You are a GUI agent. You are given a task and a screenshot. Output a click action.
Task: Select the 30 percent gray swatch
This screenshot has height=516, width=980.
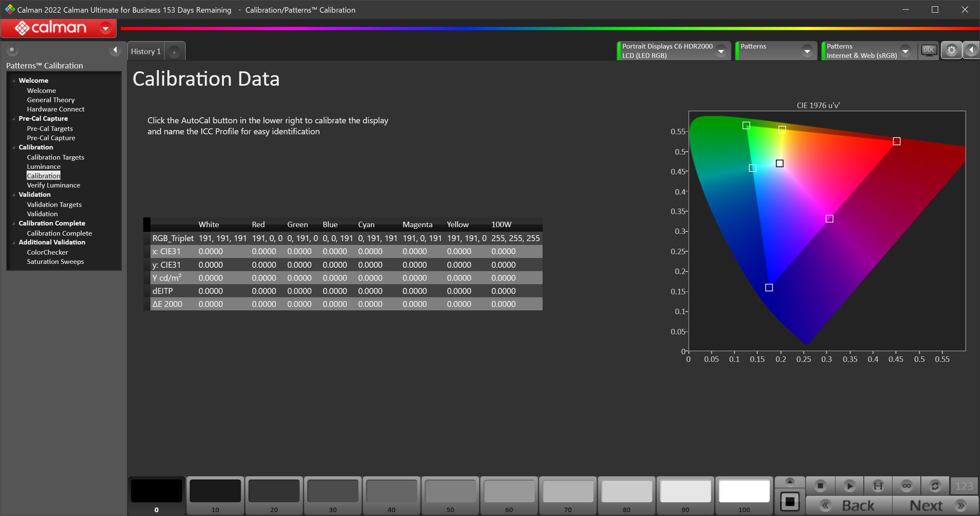[x=333, y=491]
